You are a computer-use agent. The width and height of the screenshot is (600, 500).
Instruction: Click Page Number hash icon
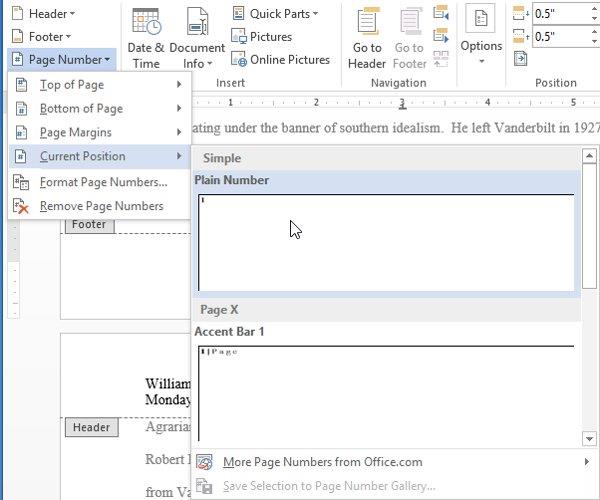pos(18,59)
